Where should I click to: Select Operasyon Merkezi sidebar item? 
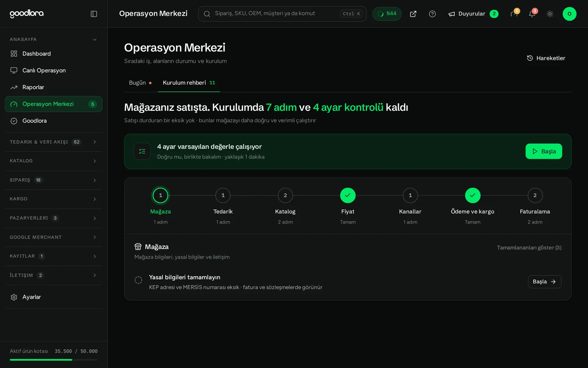[x=54, y=104]
